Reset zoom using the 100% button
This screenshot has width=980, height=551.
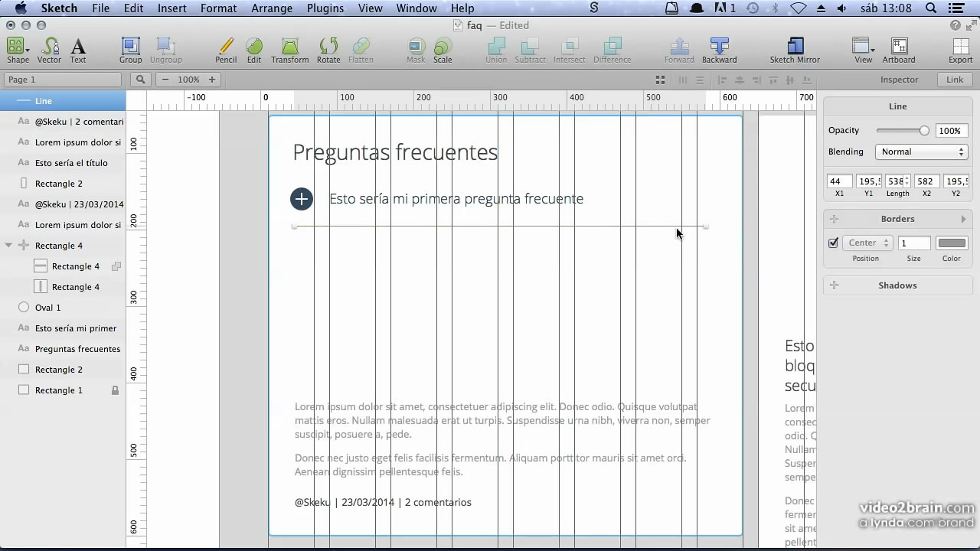tap(188, 80)
